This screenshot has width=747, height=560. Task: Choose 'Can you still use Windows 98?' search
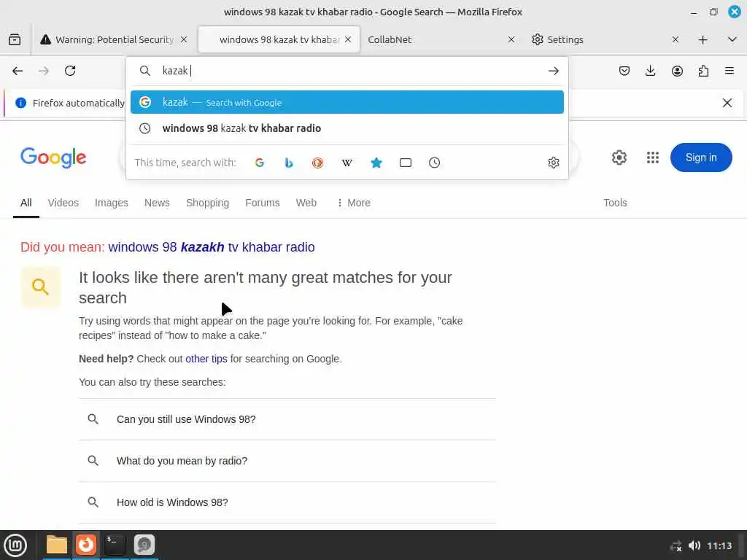(x=287, y=419)
